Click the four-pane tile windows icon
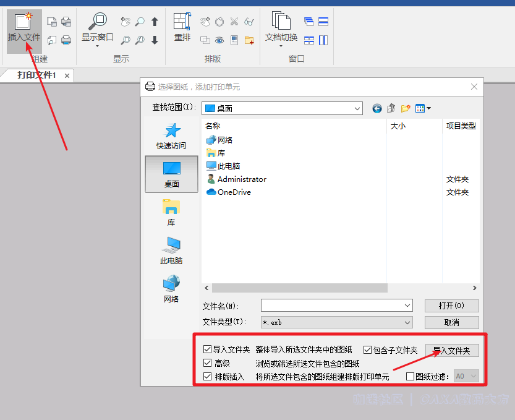The image size is (515, 420). [309, 40]
